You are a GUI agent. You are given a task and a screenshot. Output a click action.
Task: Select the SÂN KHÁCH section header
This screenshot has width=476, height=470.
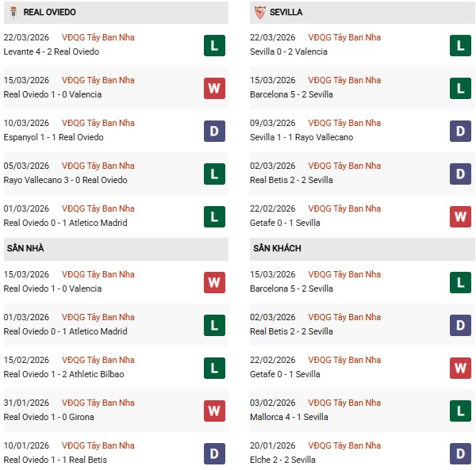coord(277,249)
